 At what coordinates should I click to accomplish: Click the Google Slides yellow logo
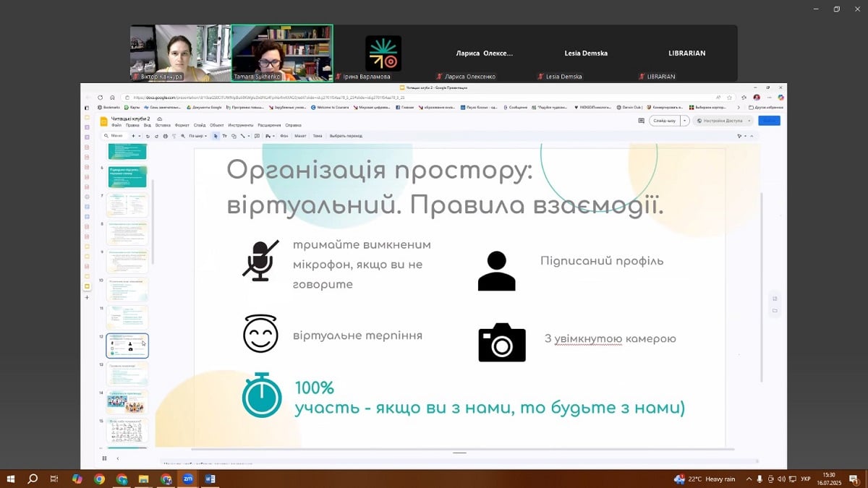(103, 121)
